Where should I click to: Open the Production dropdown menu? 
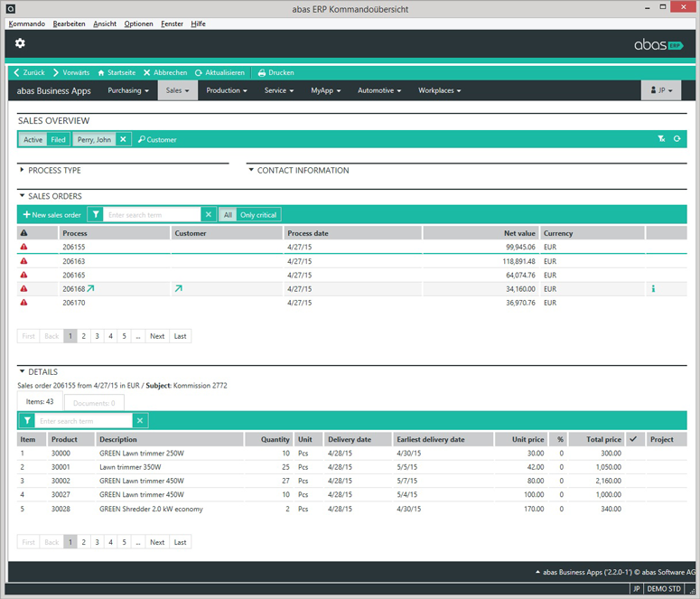pos(227,90)
